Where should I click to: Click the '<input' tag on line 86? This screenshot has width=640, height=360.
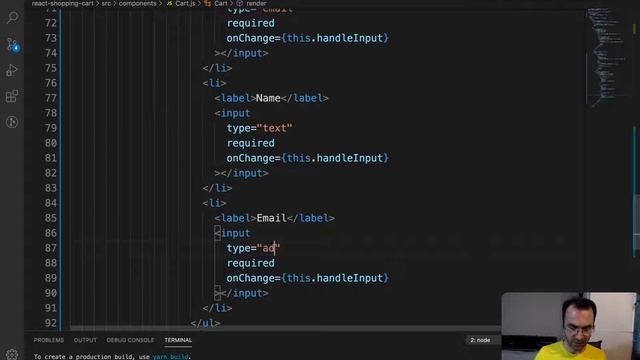[x=232, y=233]
